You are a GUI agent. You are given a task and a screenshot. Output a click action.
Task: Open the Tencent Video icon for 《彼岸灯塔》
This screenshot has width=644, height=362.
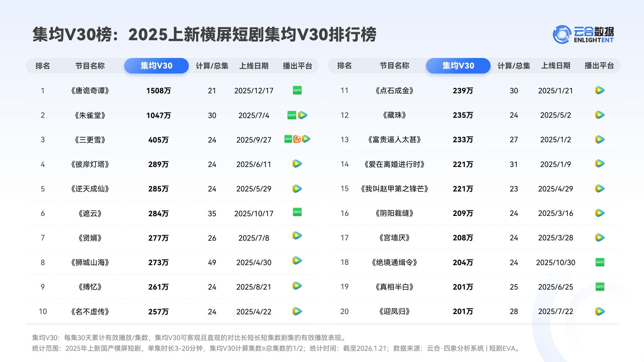point(298,164)
